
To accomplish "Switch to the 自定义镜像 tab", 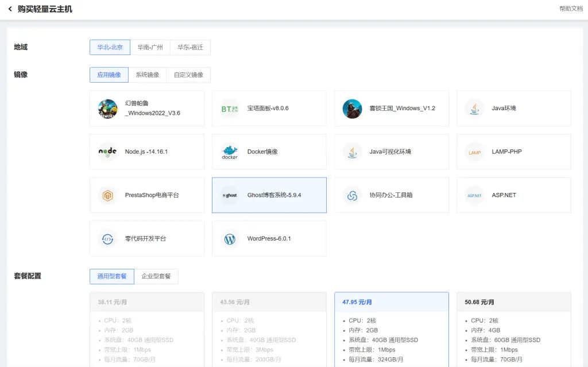I will coord(188,75).
